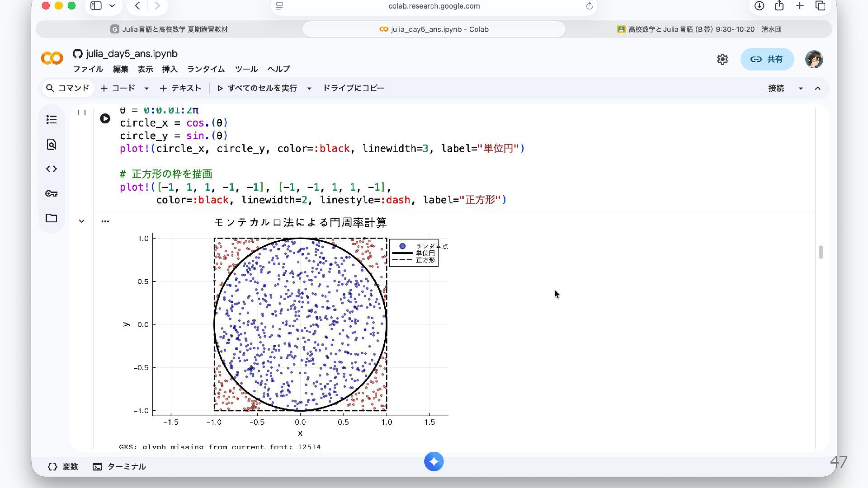The image size is (868, 488).
Task: Run the code cell play button
Action: (105, 119)
